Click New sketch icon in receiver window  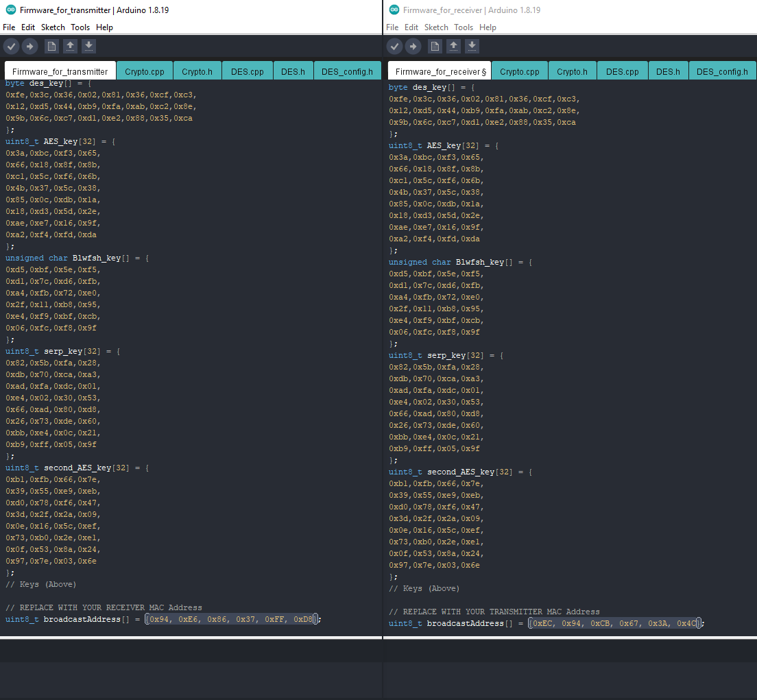pyautogui.click(x=435, y=47)
